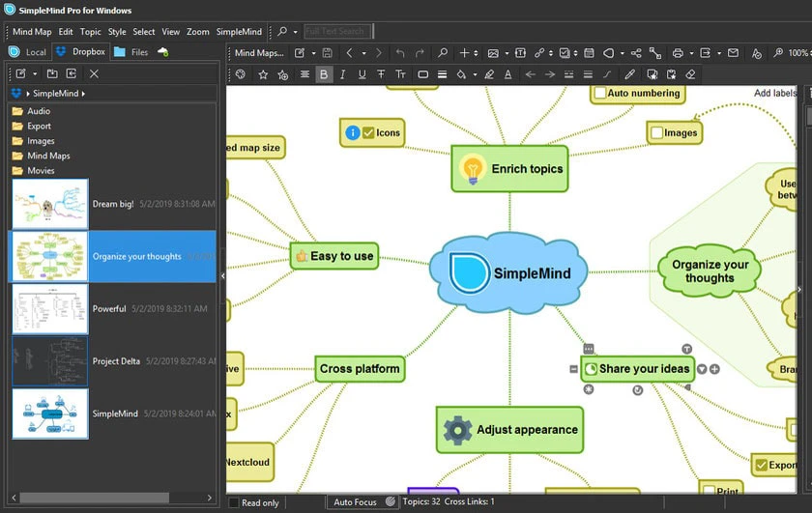Click the calendar date icon
Screen dimensions: 812x513
click(589, 53)
